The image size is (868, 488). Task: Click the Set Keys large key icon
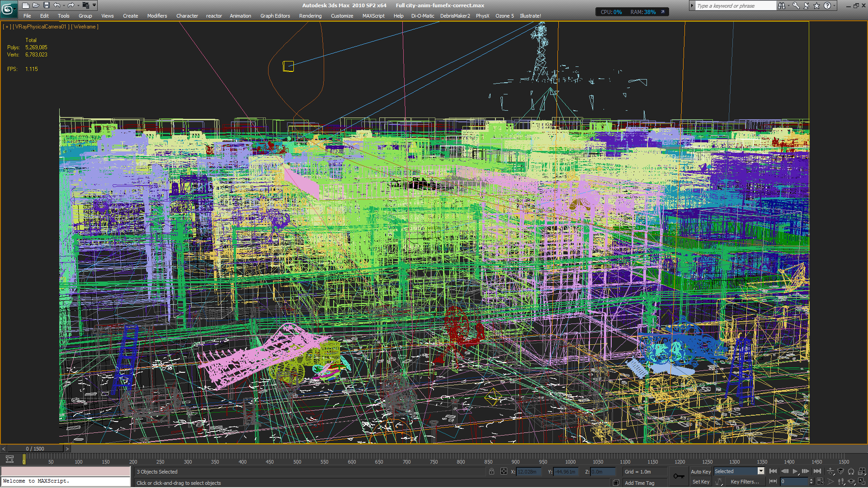pyautogui.click(x=679, y=476)
